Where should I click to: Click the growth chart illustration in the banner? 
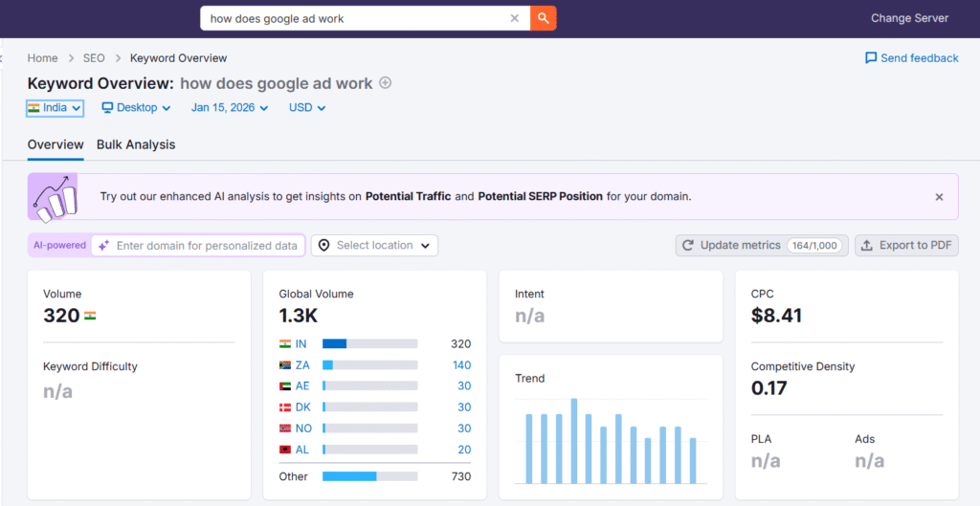56,196
